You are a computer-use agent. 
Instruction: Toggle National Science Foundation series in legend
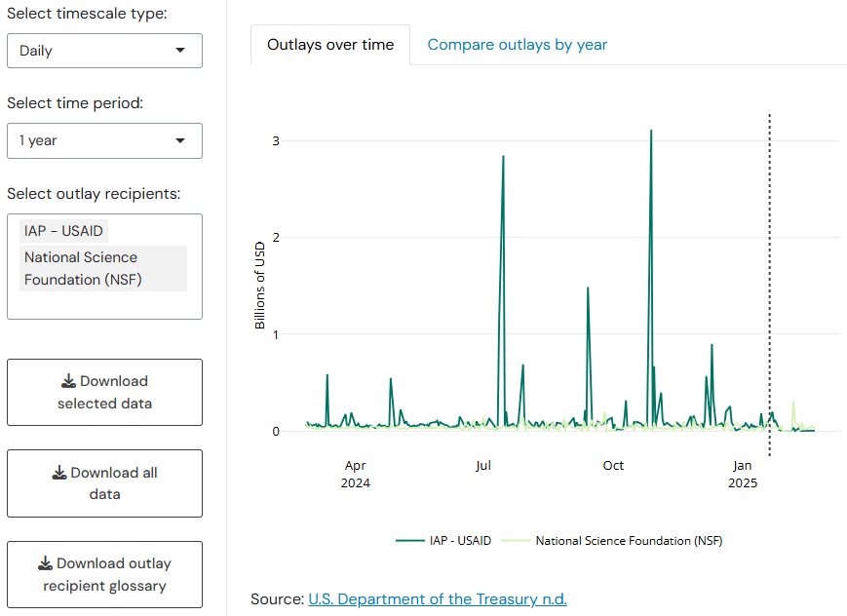(629, 540)
